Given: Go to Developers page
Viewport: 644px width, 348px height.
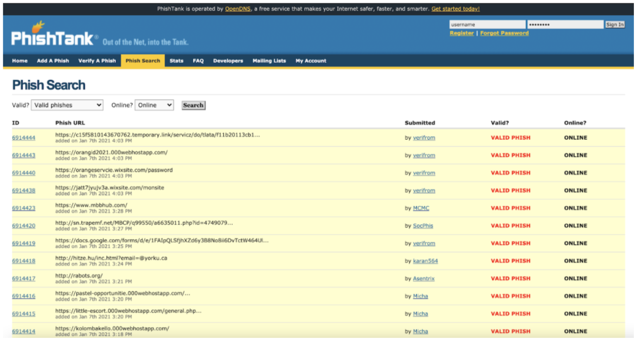Looking at the screenshot, I should click(228, 61).
